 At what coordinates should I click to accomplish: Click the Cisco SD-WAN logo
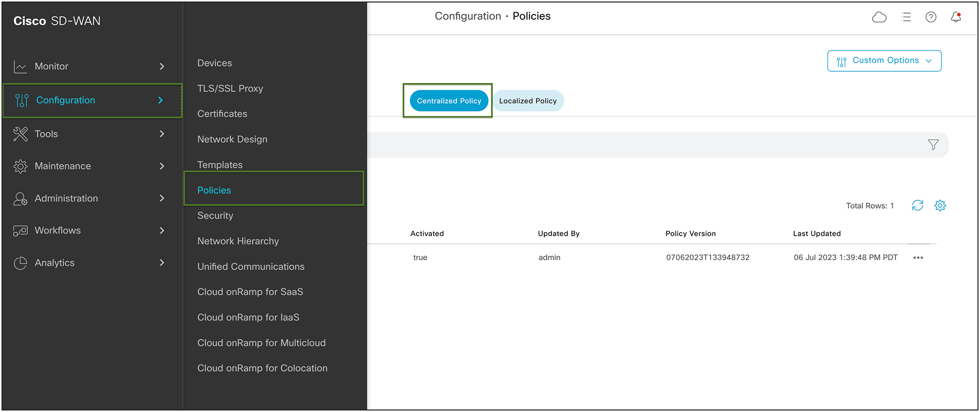57,21
